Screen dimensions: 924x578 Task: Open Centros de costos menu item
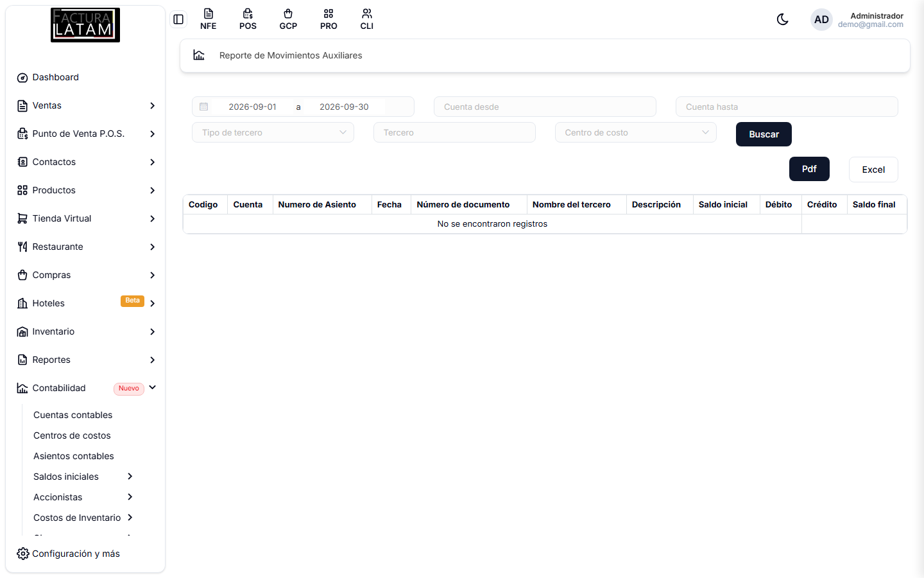pos(72,435)
